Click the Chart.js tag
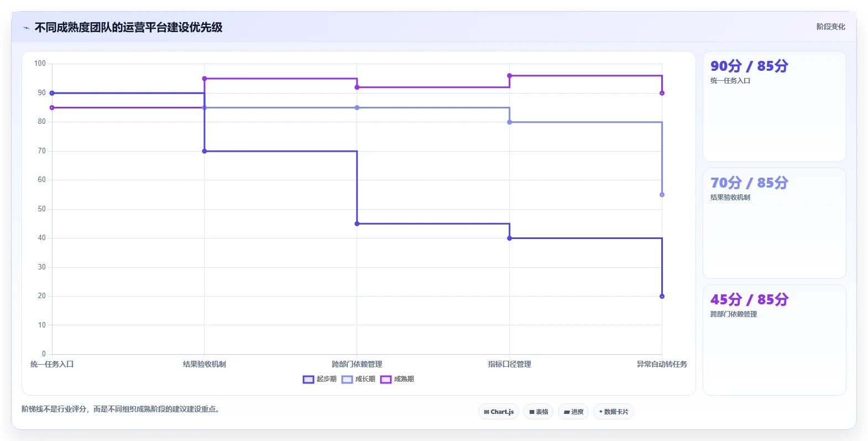 [x=499, y=412]
